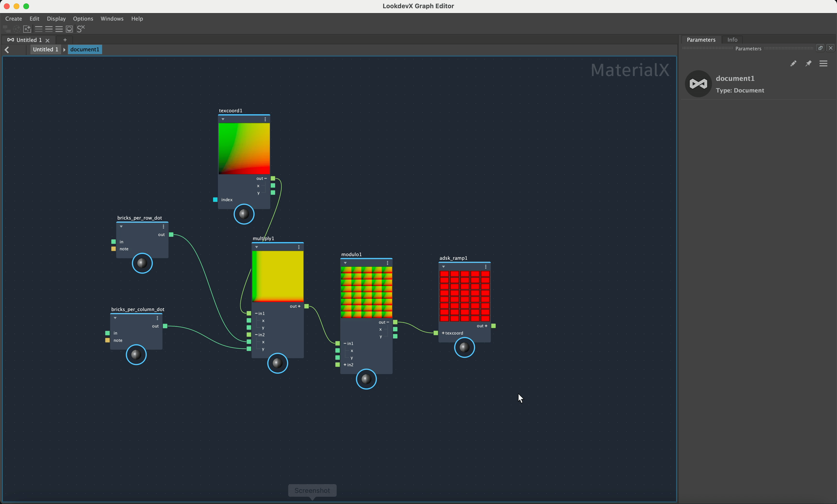Click the modulo1 tiled preview thumbnail
Screen dimensions: 837x504
[366, 292]
